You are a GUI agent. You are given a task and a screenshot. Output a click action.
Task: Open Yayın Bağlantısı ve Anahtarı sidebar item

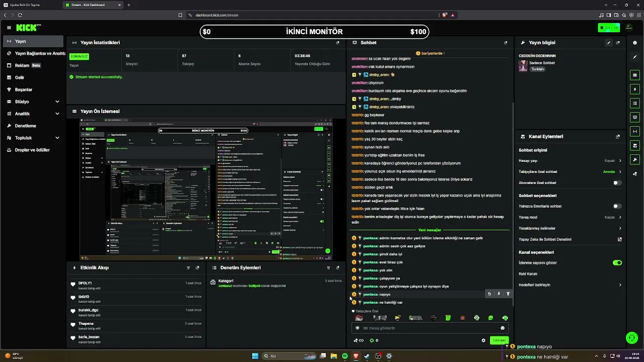33,53
